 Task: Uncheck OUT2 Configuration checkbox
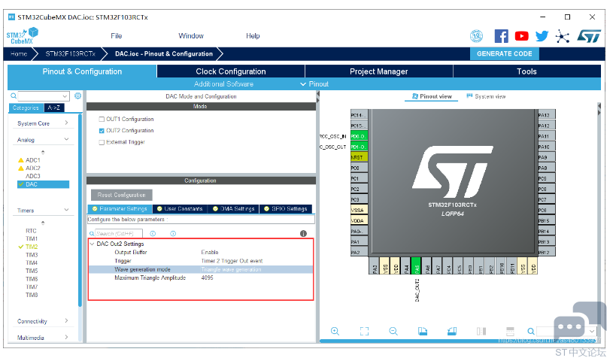point(102,131)
